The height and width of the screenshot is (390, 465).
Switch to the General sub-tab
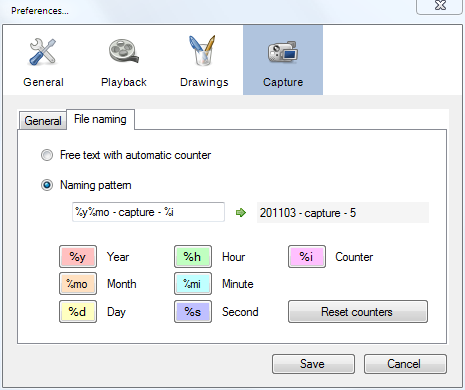point(43,120)
